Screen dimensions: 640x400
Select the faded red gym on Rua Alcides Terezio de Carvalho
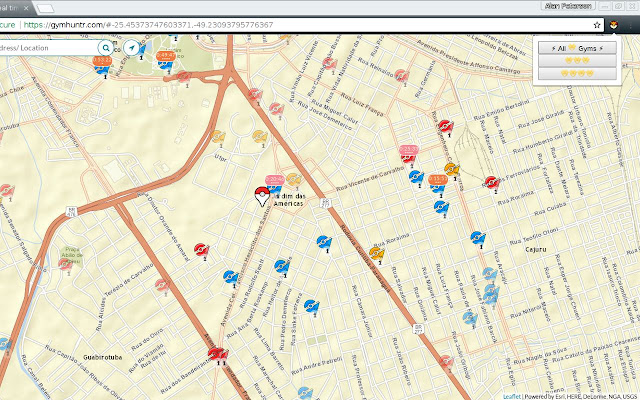(162, 285)
